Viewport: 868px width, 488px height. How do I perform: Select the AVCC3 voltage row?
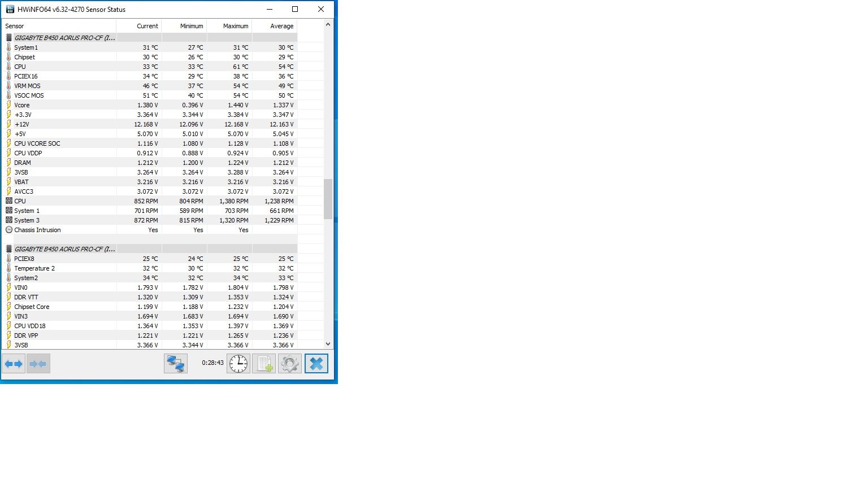coord(150,191)
